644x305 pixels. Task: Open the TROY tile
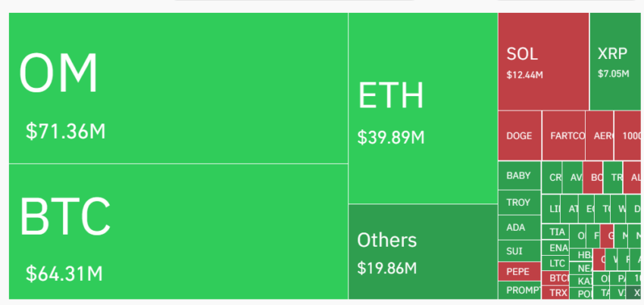[519, 202]
